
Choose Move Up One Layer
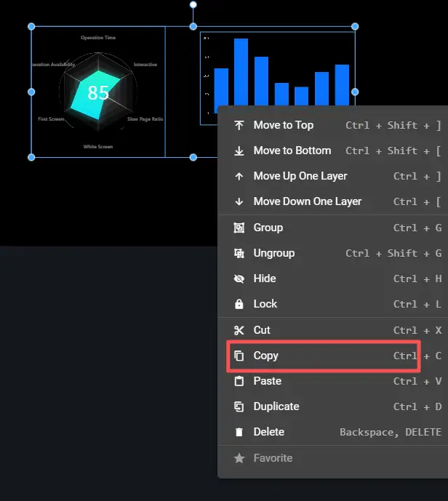[300, 176]
